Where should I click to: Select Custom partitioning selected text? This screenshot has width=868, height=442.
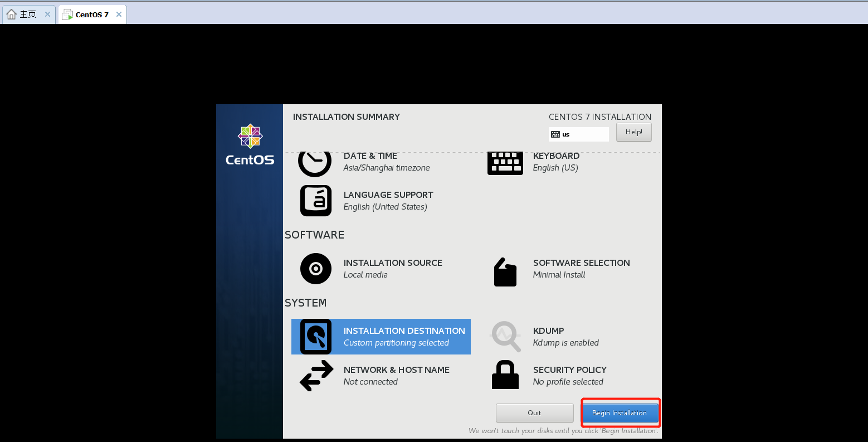pyautogui.click(x=396, y=343)
